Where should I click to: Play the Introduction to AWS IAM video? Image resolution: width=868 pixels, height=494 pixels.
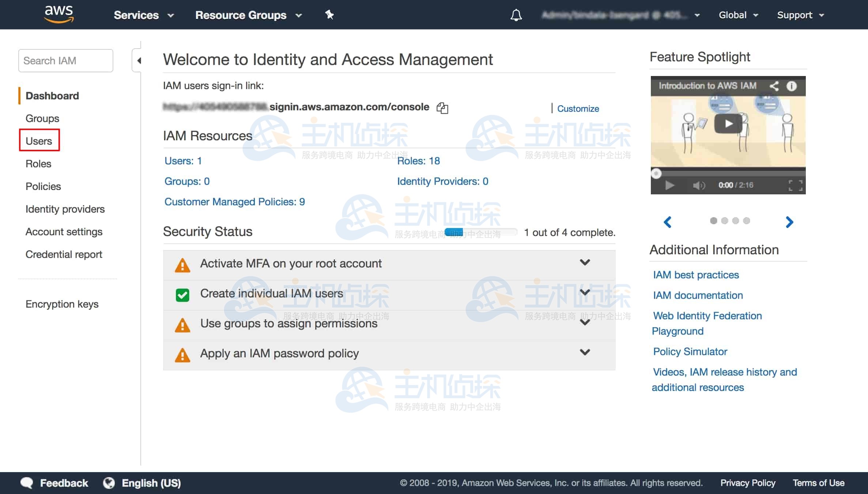[728, 124]
